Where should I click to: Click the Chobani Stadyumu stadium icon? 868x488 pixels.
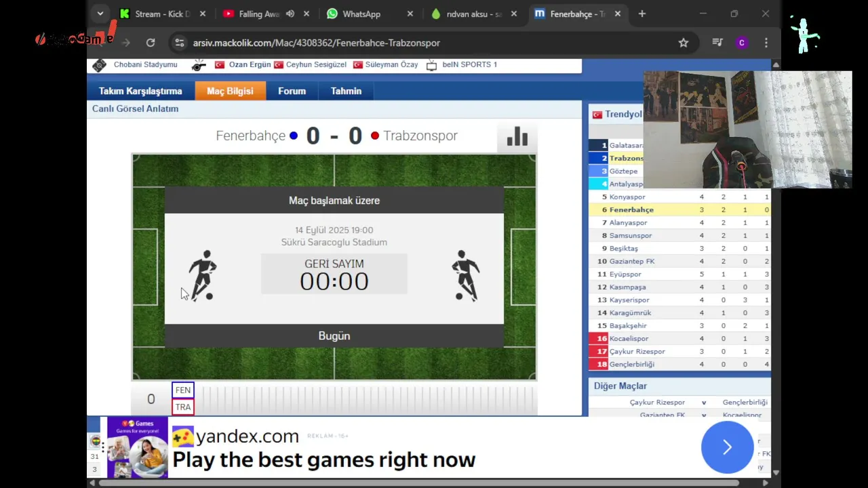click(x=100, y=65)
